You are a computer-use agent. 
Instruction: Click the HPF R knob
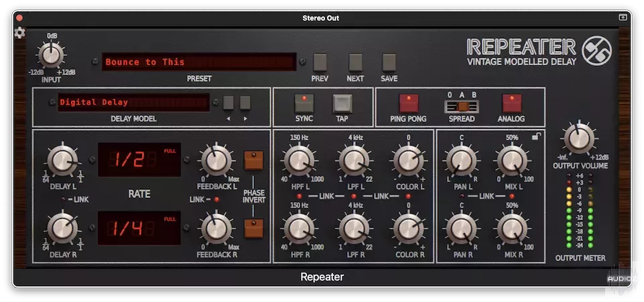pos(299,229)
